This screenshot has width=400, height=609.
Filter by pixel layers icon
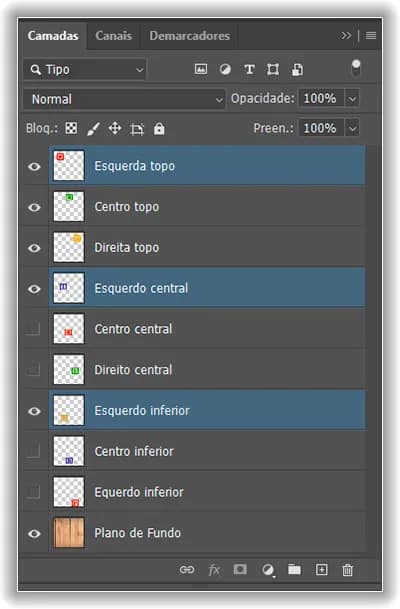(201, 70)
